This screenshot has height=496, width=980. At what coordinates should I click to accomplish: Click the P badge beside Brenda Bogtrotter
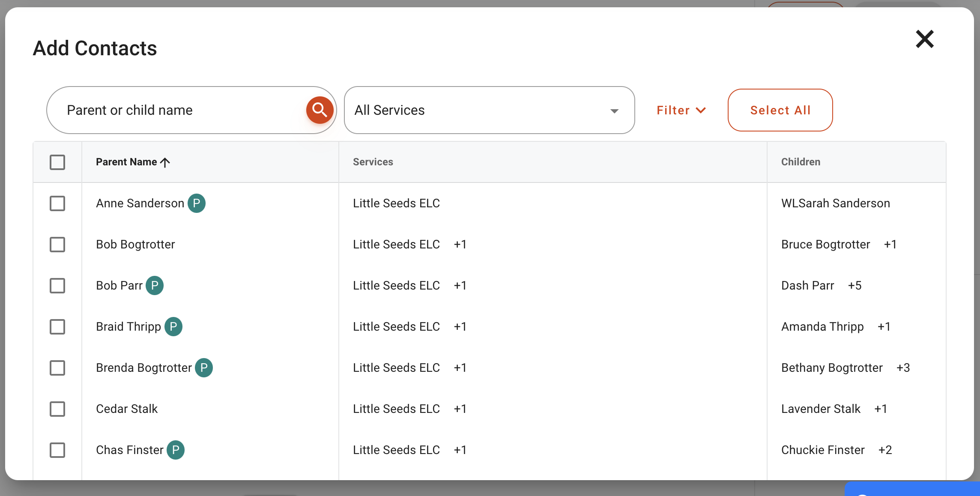(x=204, y=368)
